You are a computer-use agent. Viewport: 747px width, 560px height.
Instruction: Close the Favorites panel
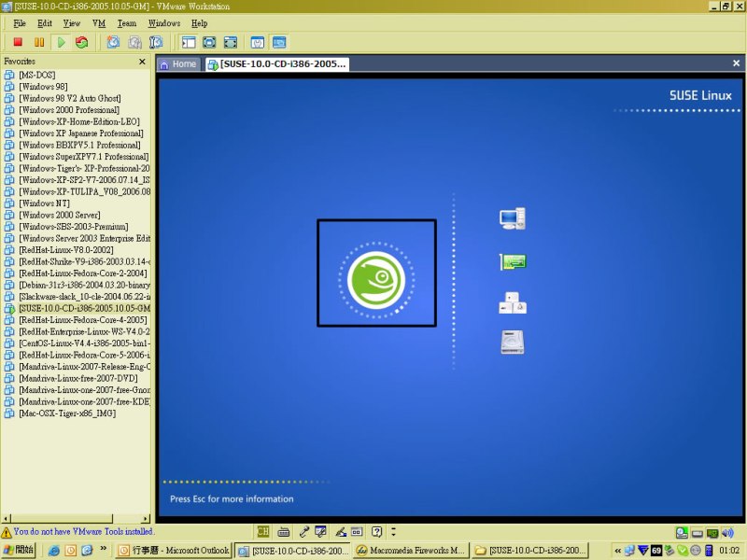(x=142, y=62)
